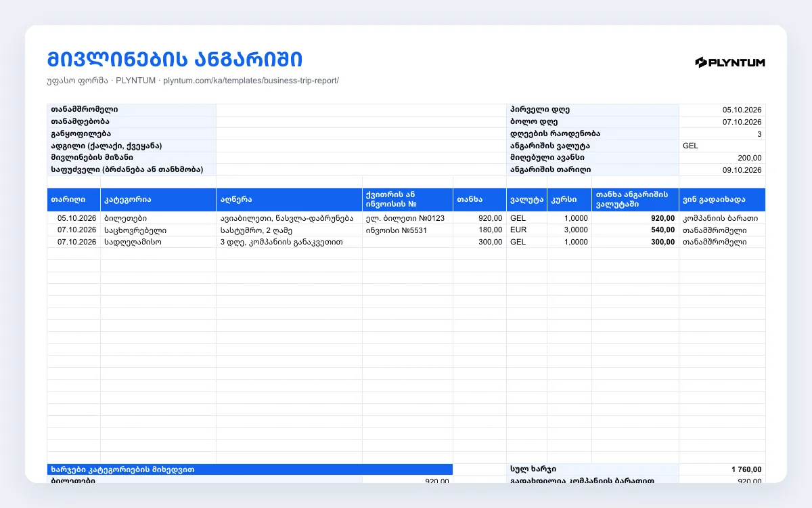Select the "დღეების რაოდენობა" label cell

pos(593,134)
